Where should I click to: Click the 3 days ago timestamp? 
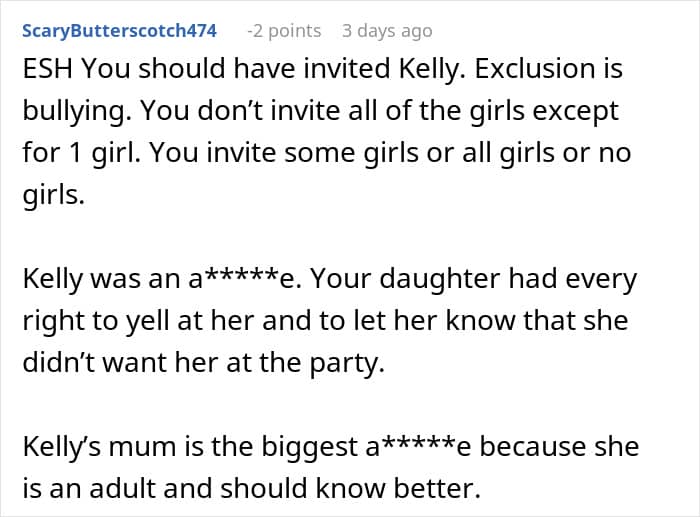click(x=387, y=31)
